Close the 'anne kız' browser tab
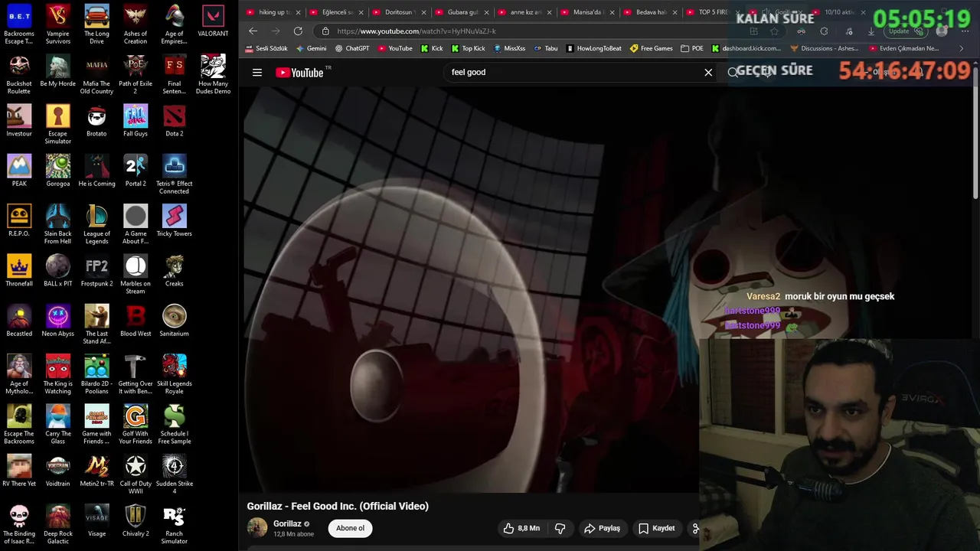The width and height of the screenshot is (980, 551). [x=549, y=12]
